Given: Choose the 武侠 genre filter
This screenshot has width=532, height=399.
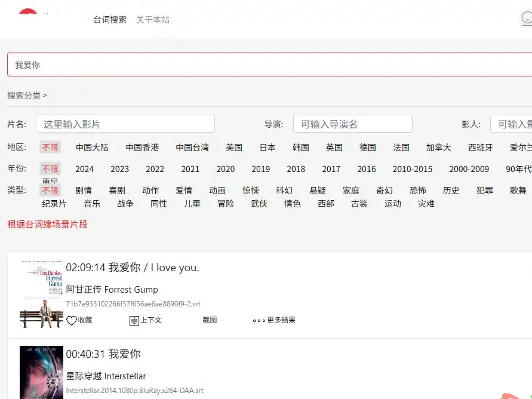Looking at the screenshot, I should click(x=259, y=204).
